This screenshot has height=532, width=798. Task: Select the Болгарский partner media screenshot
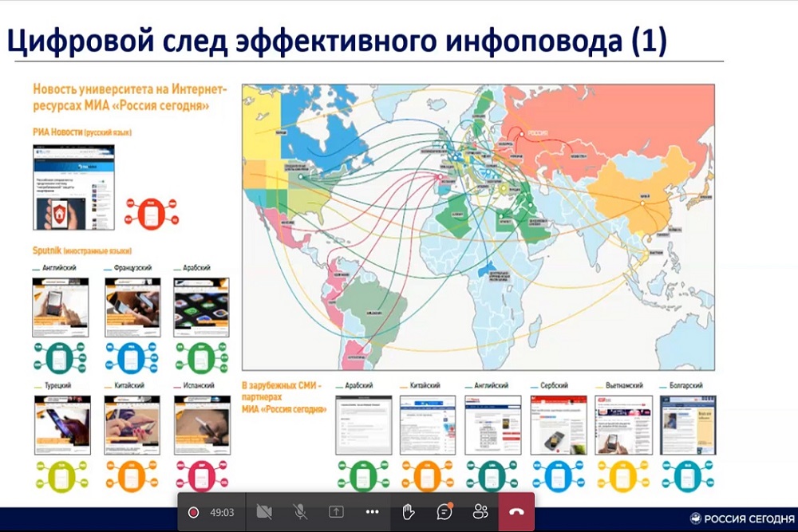pyautogui.click(x=688, y=424)
